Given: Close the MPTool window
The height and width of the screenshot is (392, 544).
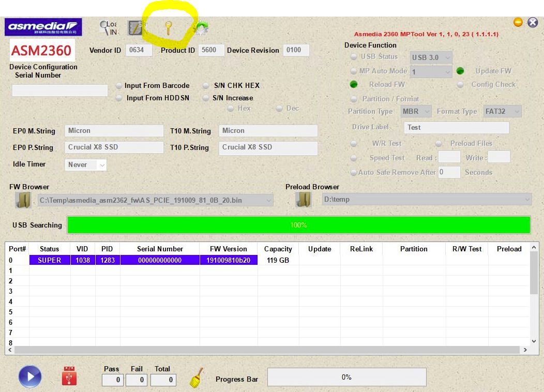Looking at the screenshot, I should 533,23.
